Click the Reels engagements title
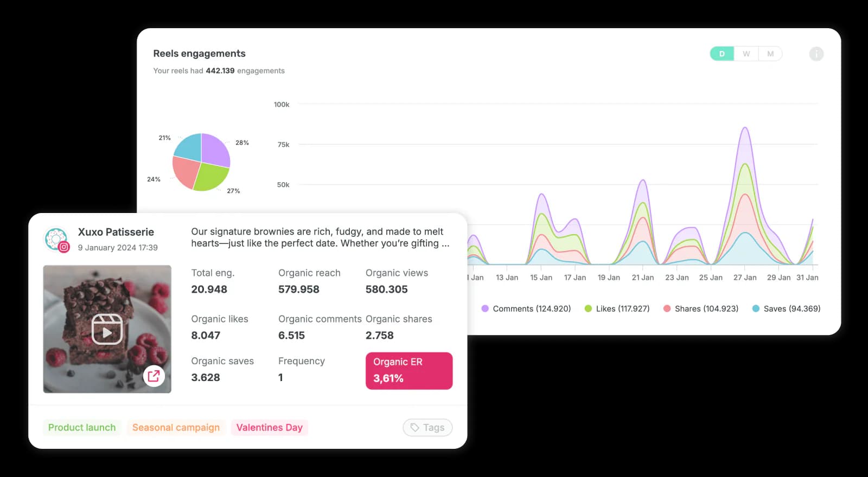Viewport: 868px width, 477px height. [x=199, y=54]
